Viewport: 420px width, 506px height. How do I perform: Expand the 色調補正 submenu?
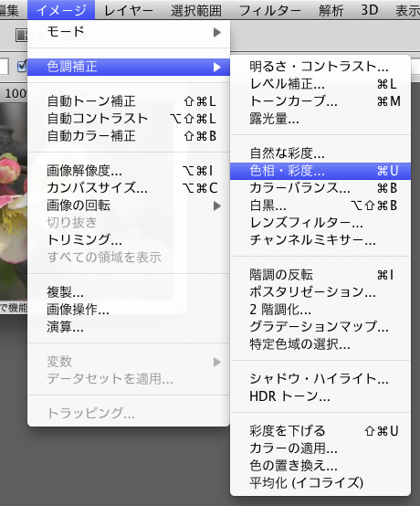point(129,67)
